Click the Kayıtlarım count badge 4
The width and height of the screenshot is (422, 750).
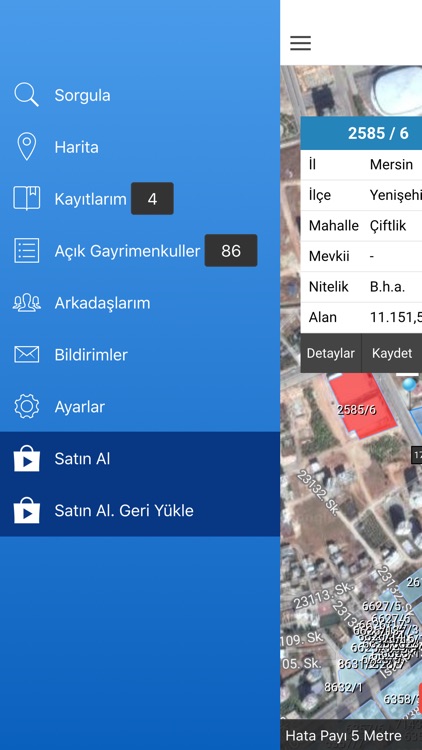152,199
